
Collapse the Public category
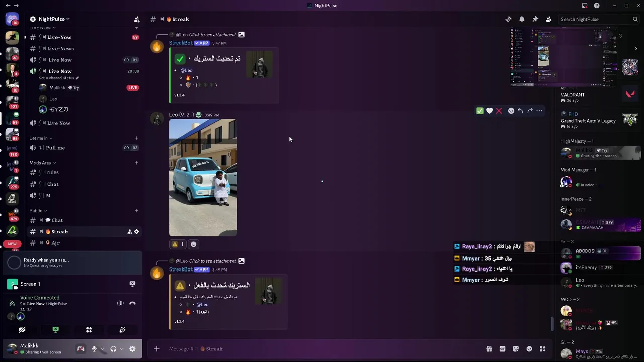(x=38, y=211)
